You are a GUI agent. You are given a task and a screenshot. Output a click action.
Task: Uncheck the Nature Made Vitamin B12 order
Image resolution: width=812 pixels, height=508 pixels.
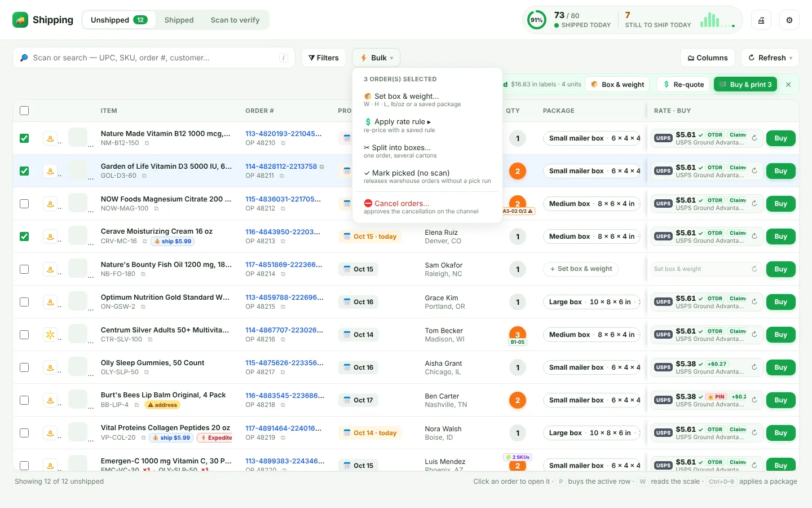point(24,138)
